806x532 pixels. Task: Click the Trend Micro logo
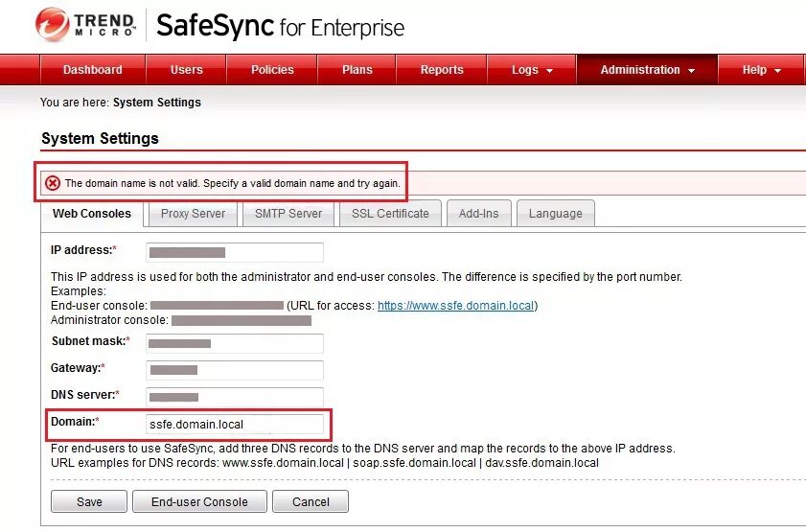[x=86, y=25]
